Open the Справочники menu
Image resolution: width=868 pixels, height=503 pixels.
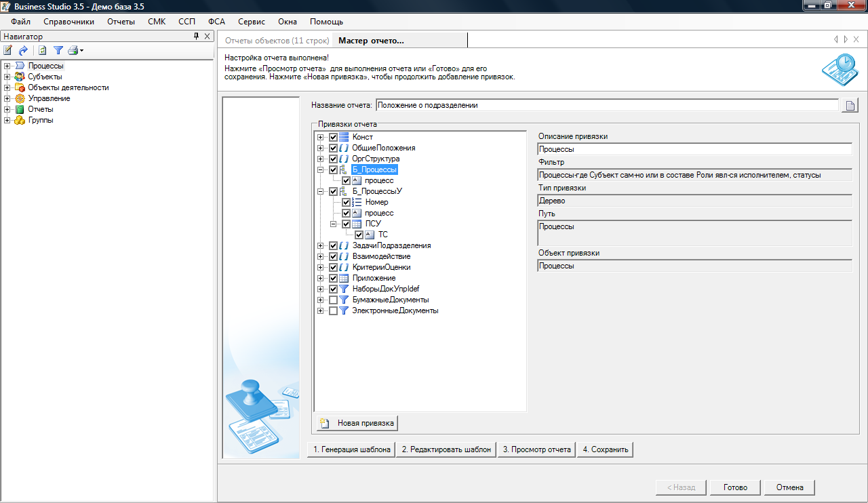coord(68,22)
